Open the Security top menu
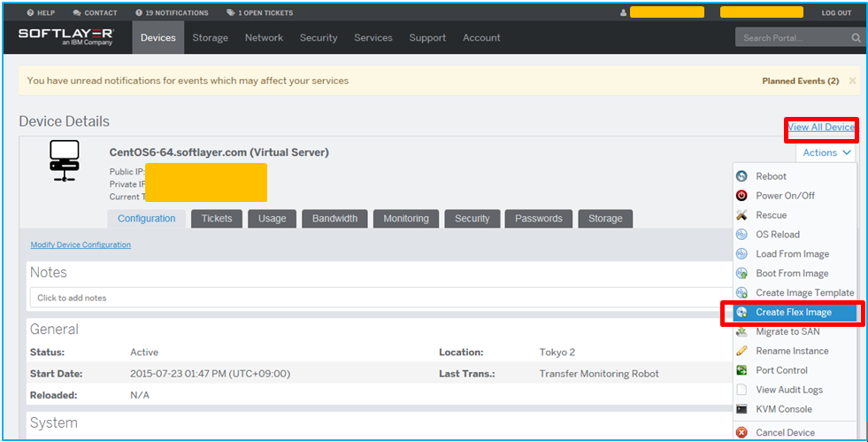 point(319,38)
